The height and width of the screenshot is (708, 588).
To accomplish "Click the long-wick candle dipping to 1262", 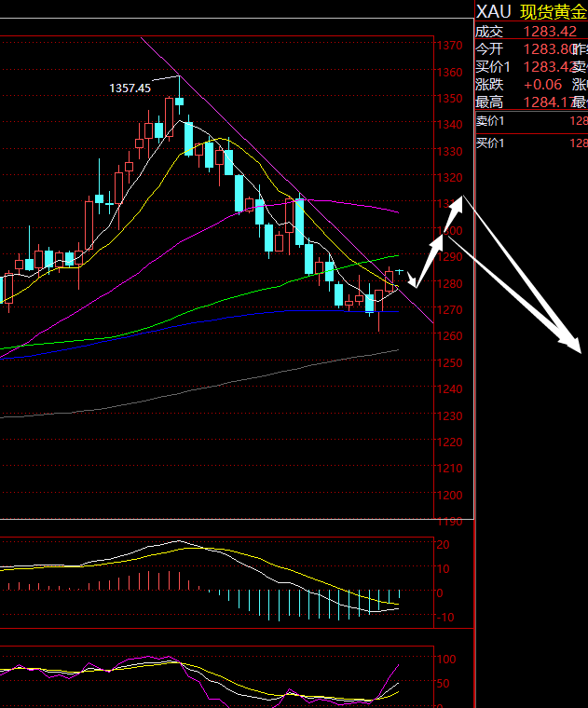I will (379, 308).
